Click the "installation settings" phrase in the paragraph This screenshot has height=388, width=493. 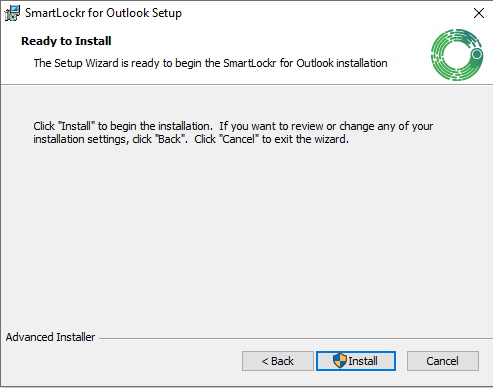pos(80,139)
